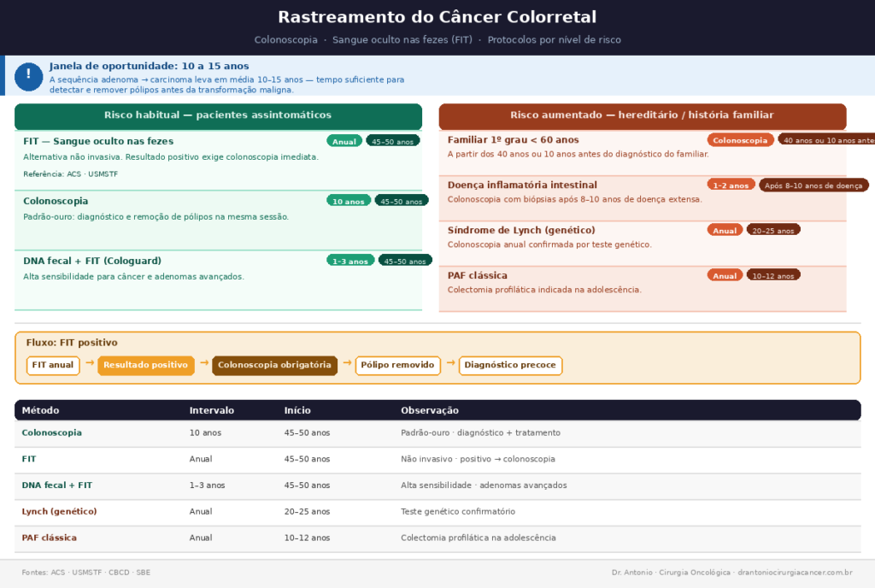Click 'Colectomia profilática indicada na adolescência' card text
This screenshot has height=588, width=875.
click(544, 290)
